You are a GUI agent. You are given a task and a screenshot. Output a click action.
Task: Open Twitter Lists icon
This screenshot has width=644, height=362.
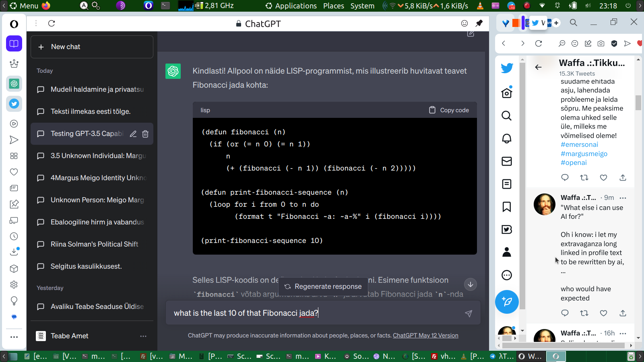point(507,184)
